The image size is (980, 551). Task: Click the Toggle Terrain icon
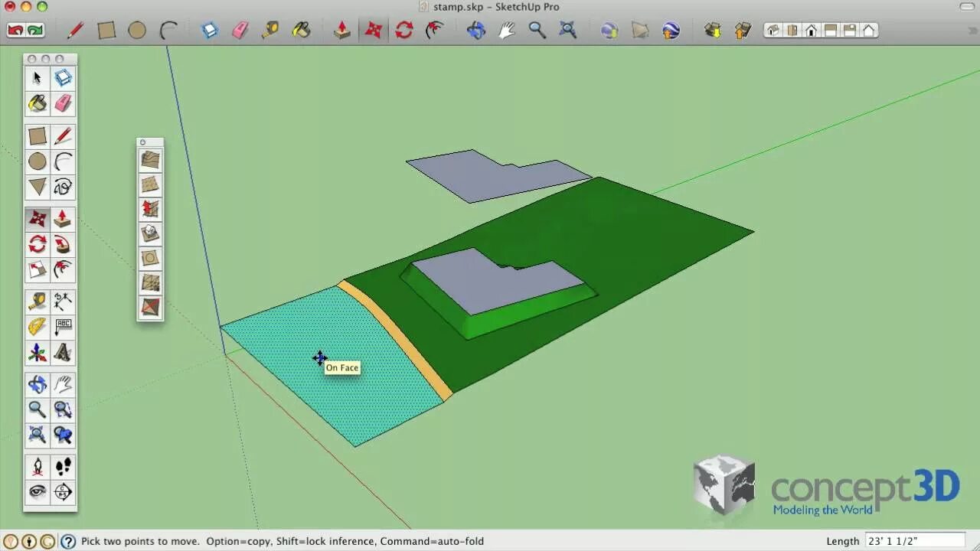click(640, 31)
